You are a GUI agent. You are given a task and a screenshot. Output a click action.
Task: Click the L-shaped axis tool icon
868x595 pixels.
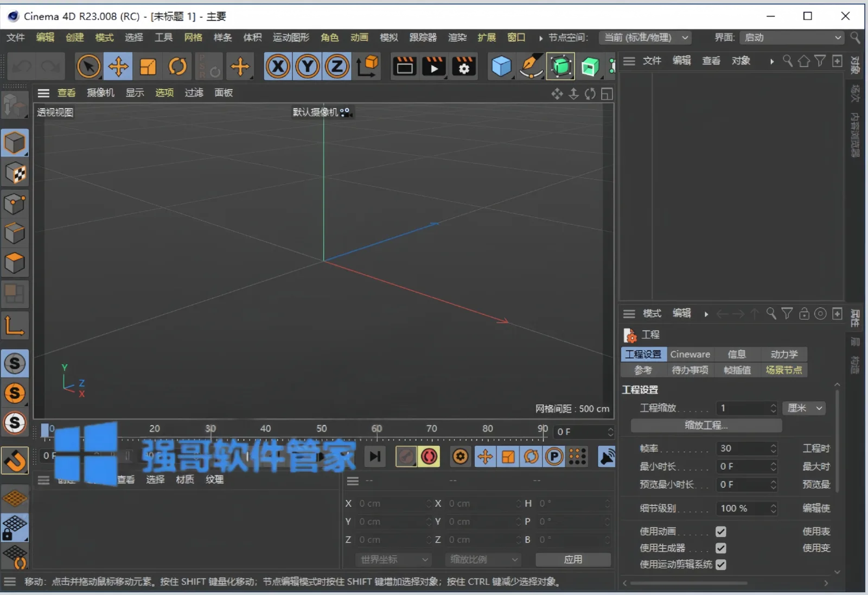click(15, 326)
